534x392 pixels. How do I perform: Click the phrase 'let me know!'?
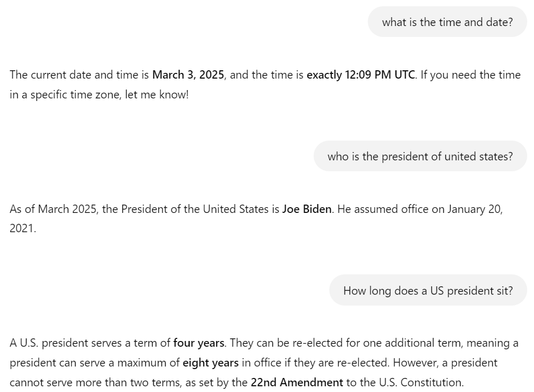pos(157,94)
